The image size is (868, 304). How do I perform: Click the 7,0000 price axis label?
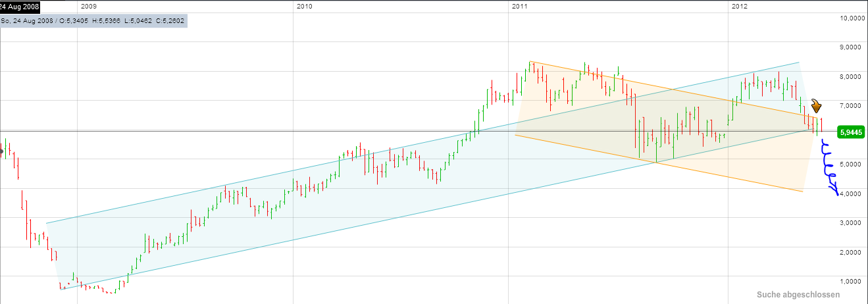click(852, 105)
